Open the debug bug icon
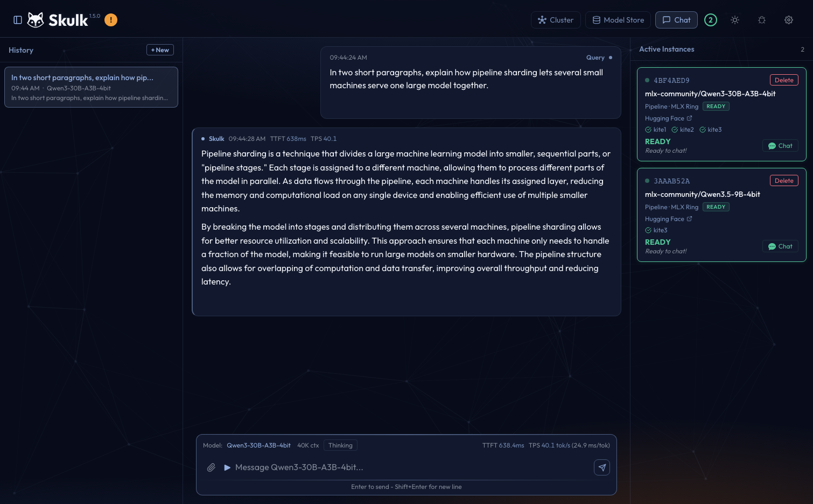 pyautogui.click(x=762, y=20)
